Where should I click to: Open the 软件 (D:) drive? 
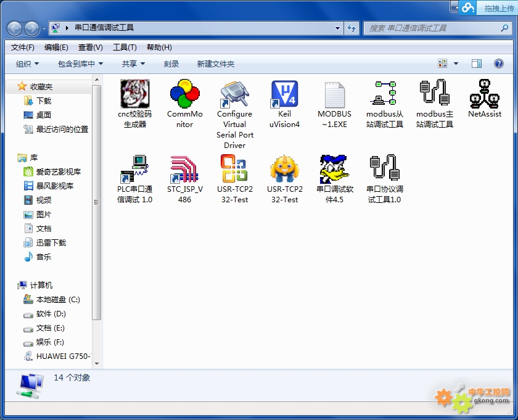click(44, 314)
